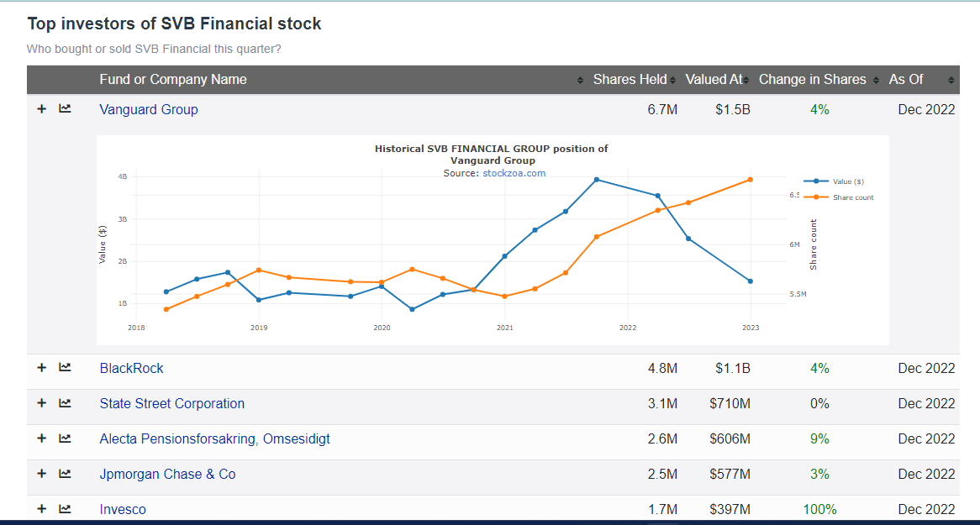
Task: Toggle the Share count legend series
Action: click(x=839, y=197)
